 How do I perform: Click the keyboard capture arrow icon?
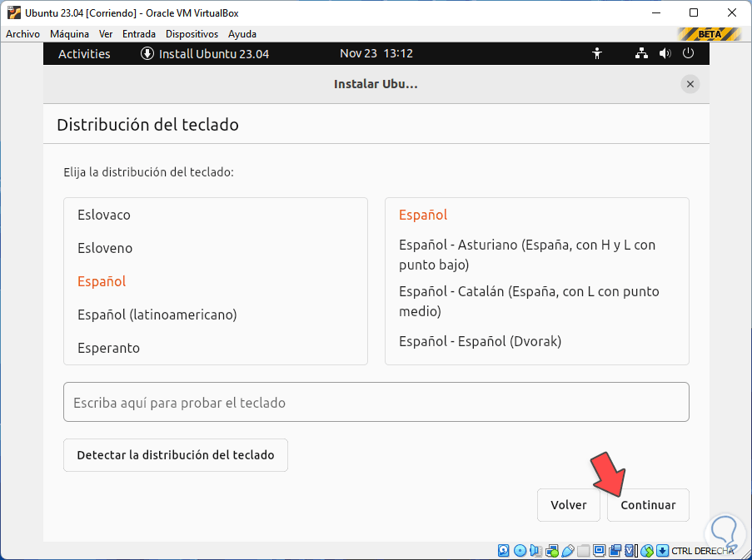[x=662, y=550]
